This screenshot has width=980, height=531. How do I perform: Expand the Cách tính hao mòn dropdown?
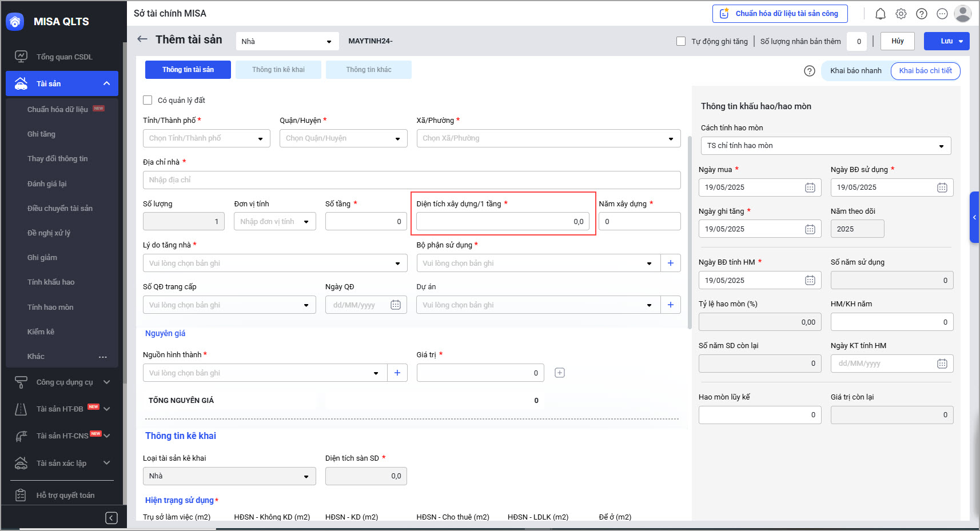point(825,146)
